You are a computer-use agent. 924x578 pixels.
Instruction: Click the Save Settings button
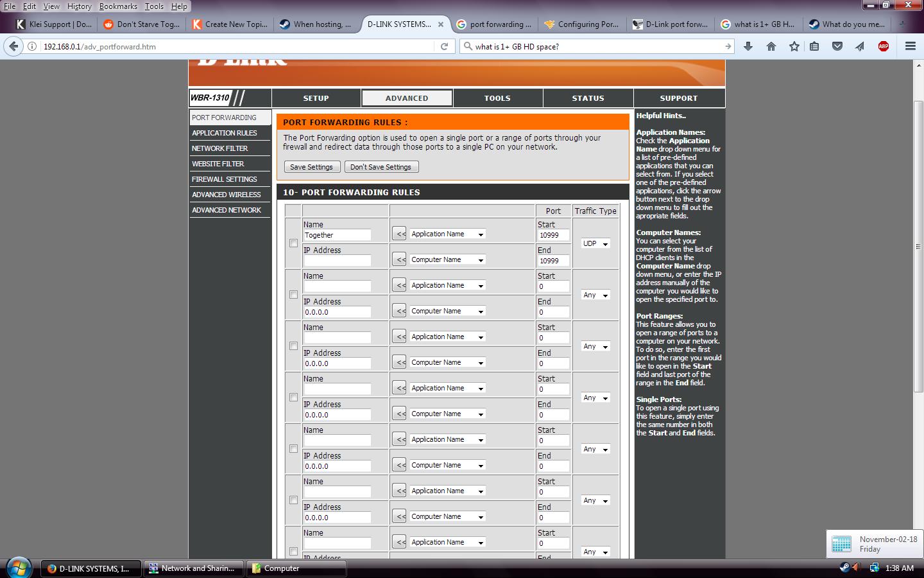tap(311, 167)
